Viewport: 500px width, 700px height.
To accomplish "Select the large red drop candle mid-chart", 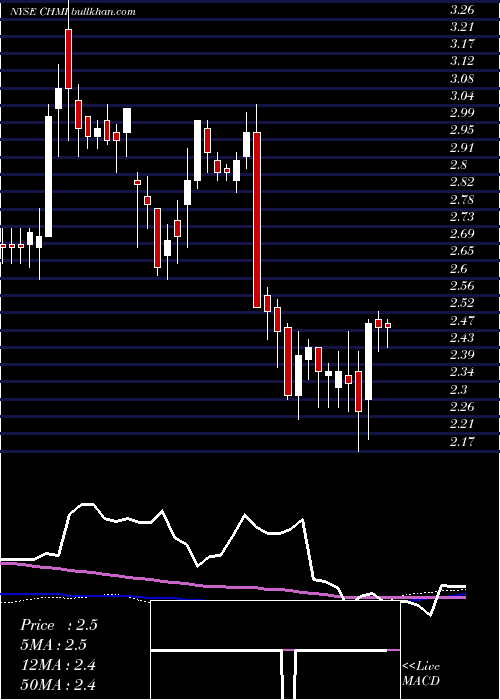I will [x=257, y=220].
